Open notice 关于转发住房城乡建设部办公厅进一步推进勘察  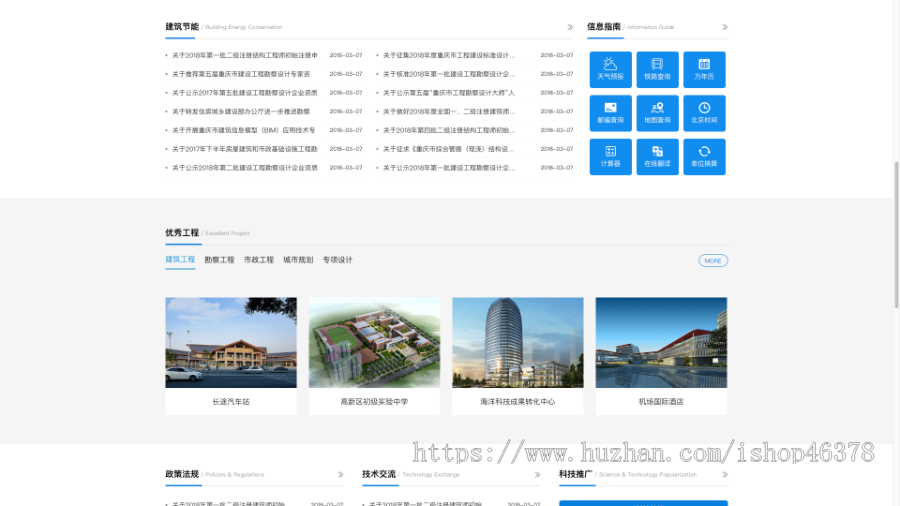point(240,111)
